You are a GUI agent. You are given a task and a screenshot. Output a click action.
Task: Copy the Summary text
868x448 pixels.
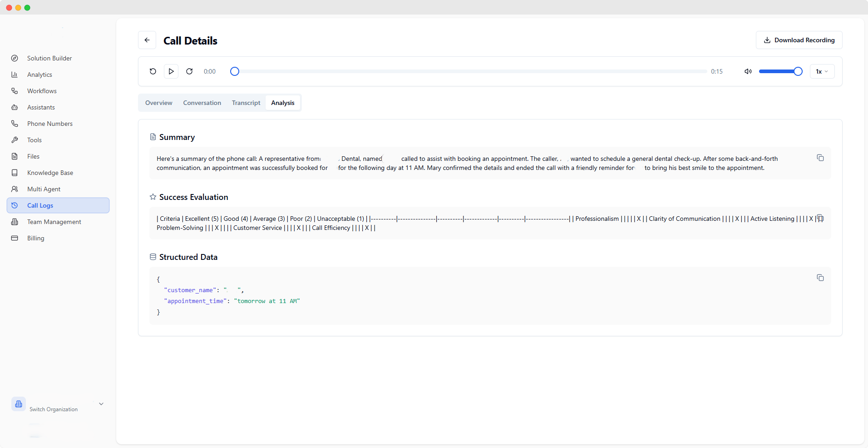[x=820, y=158]
